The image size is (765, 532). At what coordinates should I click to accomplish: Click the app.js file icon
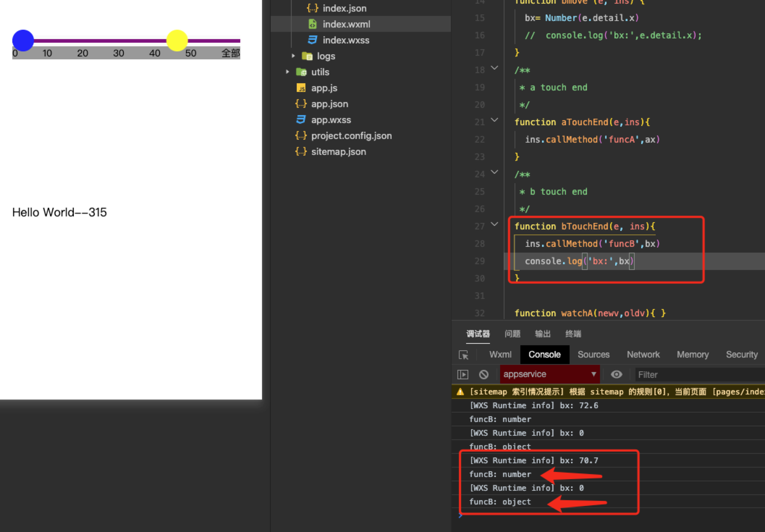pyautogui.click(x=301, y=88)
